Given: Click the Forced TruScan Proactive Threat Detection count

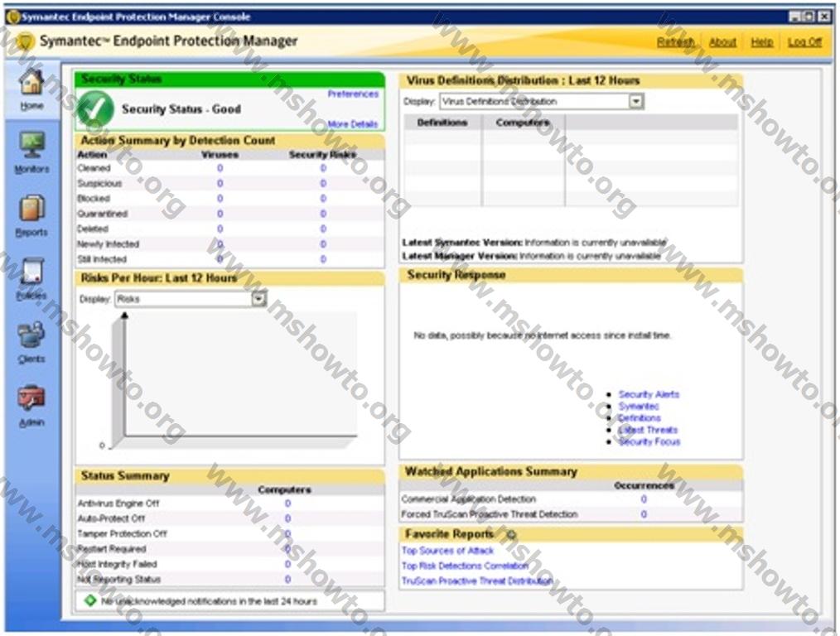Looking at the screenshot, I should [x=644, y=514].
